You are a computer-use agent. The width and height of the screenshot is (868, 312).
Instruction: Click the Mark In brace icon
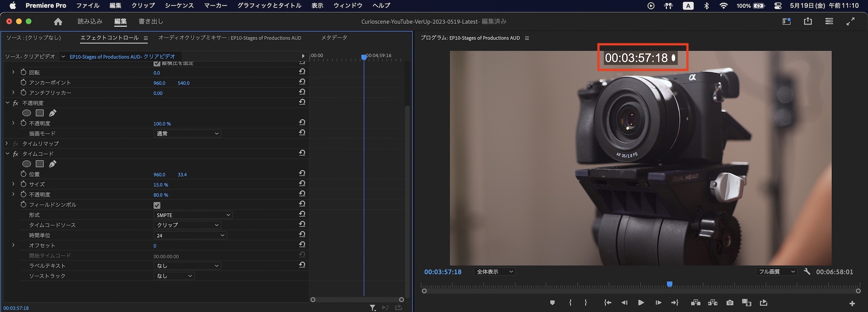pos(570,303)
